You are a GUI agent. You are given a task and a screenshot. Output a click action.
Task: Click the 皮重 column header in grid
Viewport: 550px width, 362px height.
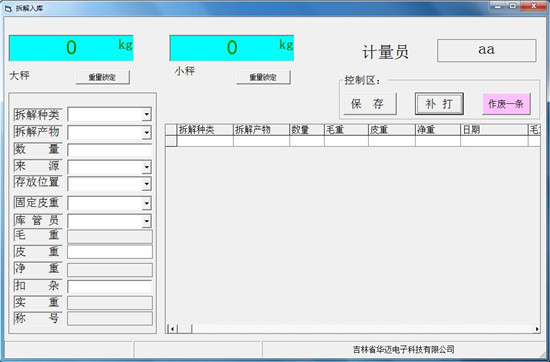pos(392,130)
